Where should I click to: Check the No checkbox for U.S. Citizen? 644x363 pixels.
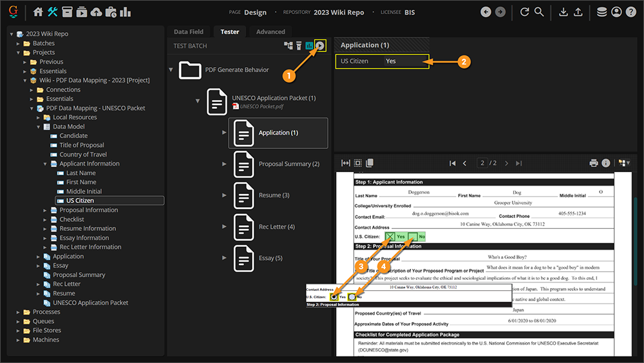coord(413,237)
